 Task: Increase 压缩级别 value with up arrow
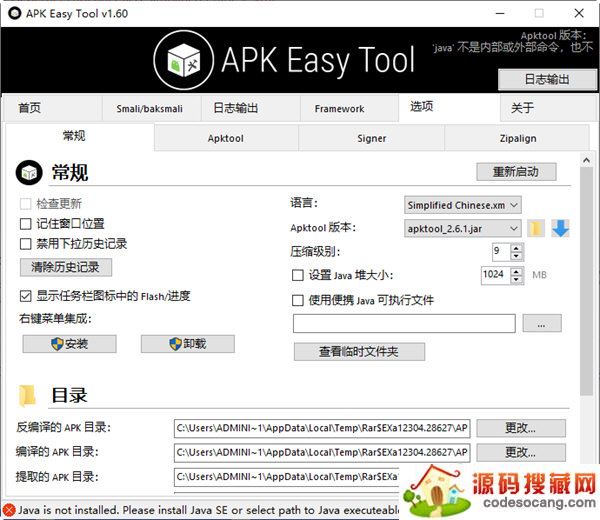(x=517, y=248)
